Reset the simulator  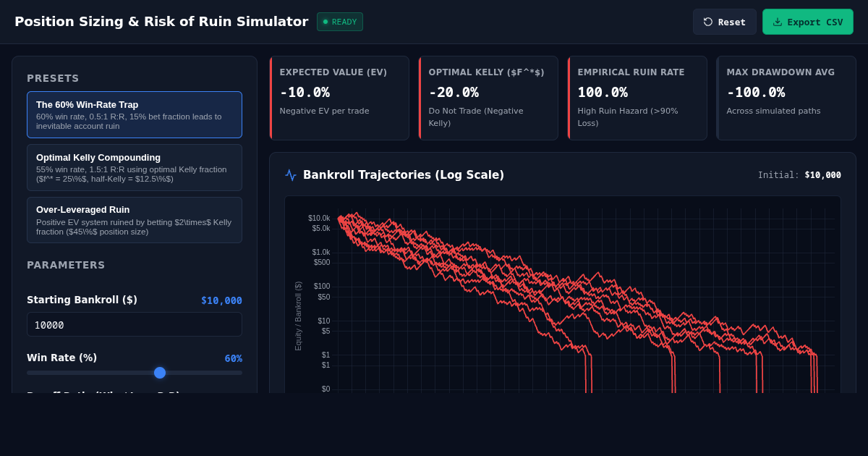[725, 22]
